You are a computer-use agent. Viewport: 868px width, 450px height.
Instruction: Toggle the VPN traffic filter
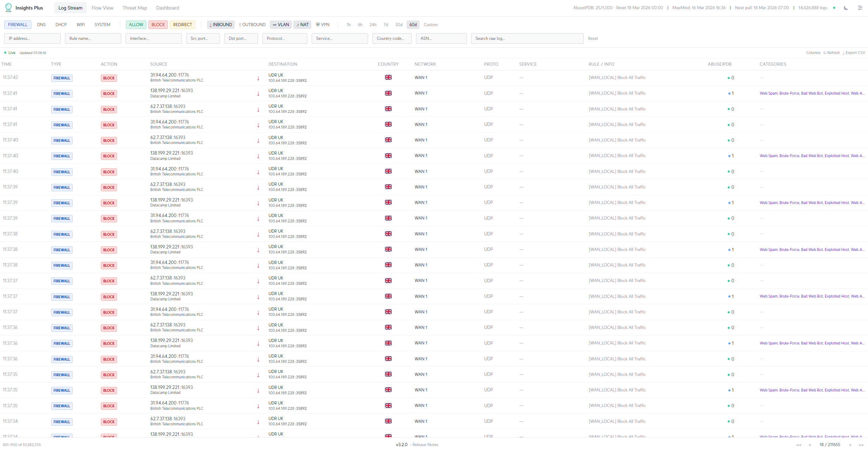click(x=323, y=25)
